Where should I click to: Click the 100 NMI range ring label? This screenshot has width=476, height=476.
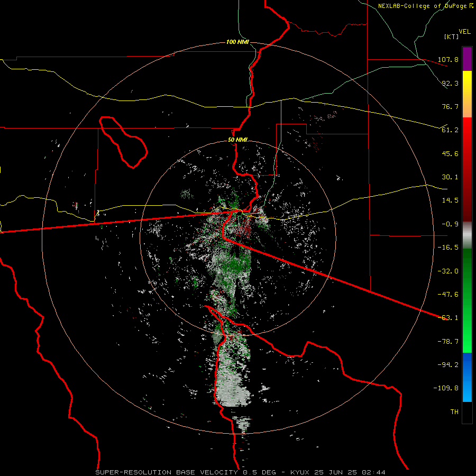coord(237,42)
